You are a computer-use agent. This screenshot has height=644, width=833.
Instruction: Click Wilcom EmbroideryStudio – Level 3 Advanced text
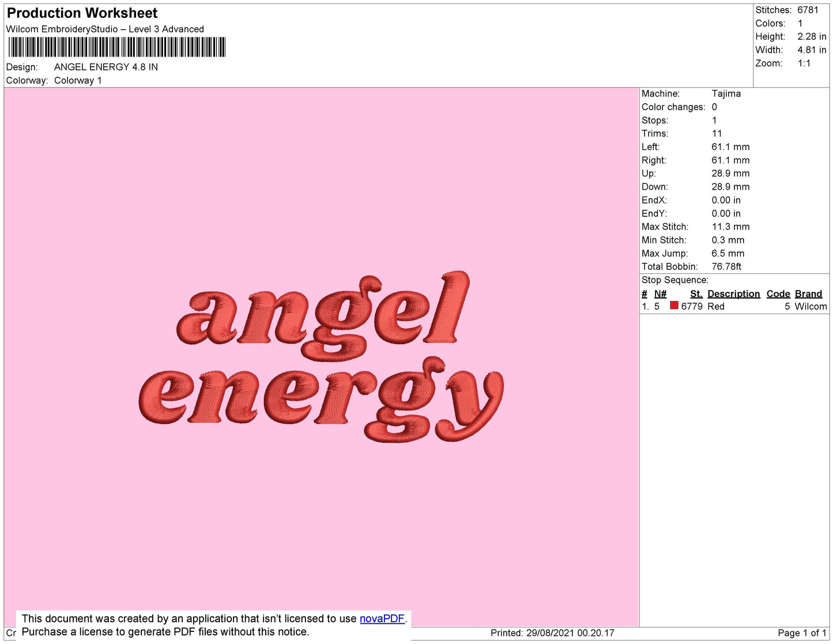point(105,29)
